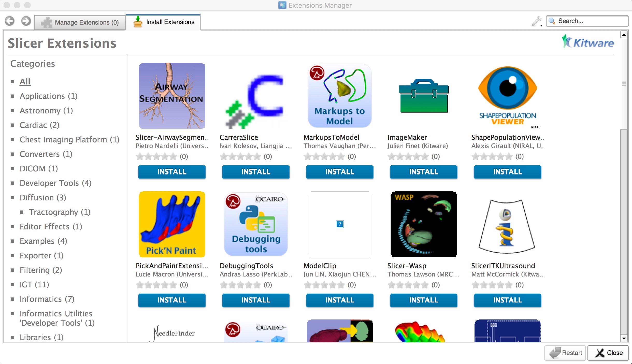Install the CarreraSlice extension
This screenshot has height=364, width=632.
(256, 172)
